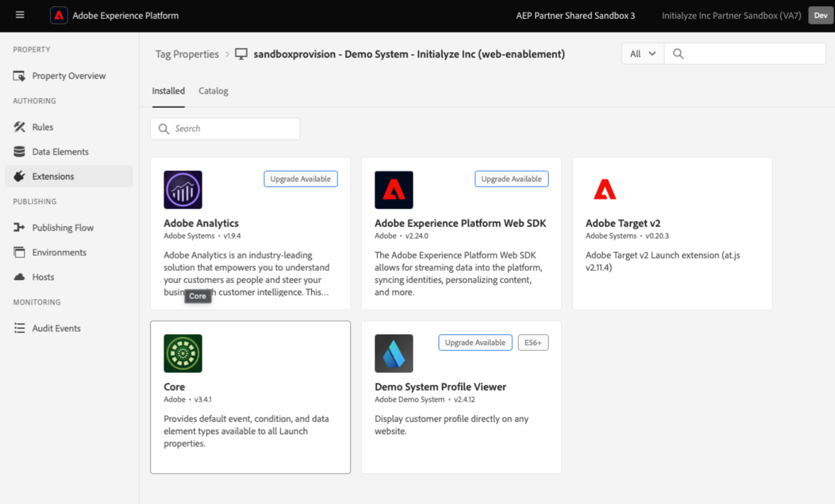Open the hamburger navigation menu
Image resolution: width=835 pixels, height=504 pixels.
(20, 15)
